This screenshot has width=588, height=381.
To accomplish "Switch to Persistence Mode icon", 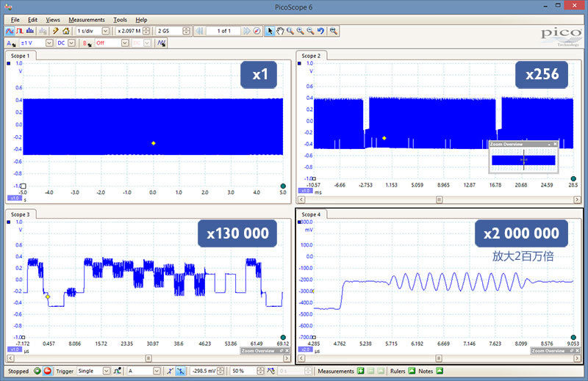I will pos(20,31).
